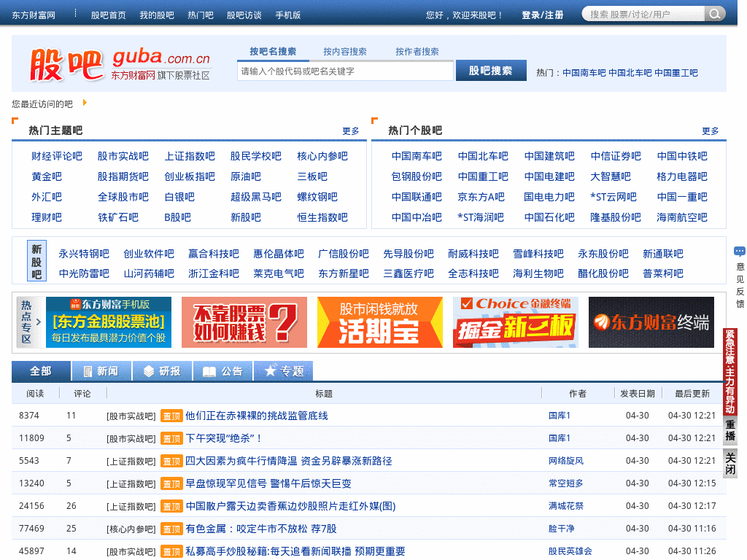Open 普莱柯吧 link

[662, 274]
